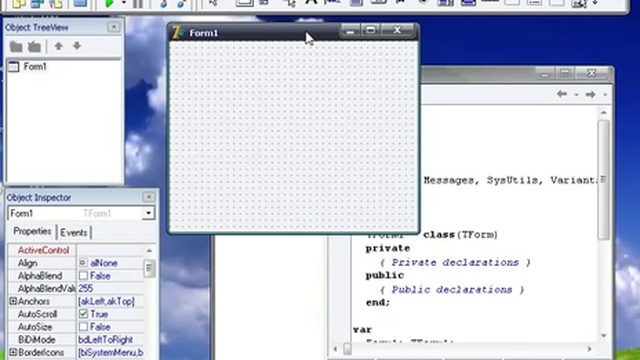Maximize the code editor window
Viewport: 640px width, 360px height.
coord(565,74)
